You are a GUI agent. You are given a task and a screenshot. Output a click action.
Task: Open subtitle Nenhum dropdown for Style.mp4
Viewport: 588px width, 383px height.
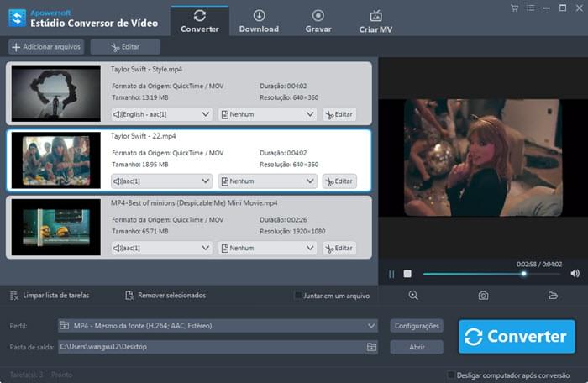tap(268, 114)
